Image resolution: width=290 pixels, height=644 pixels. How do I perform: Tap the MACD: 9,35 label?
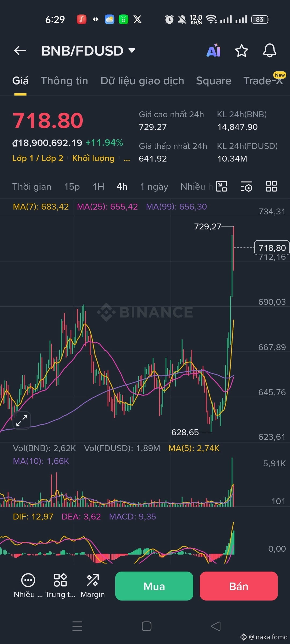pos(132,517)
